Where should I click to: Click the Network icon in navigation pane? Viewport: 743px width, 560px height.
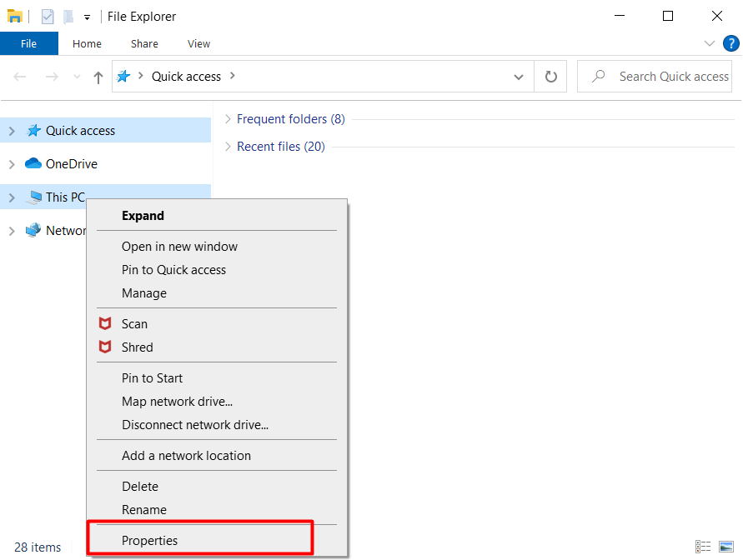tap(33, 231)
